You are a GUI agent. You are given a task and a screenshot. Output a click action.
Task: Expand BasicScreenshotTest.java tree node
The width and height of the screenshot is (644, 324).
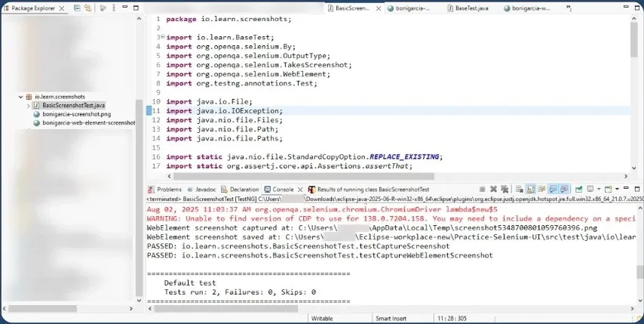coord(29,106)
